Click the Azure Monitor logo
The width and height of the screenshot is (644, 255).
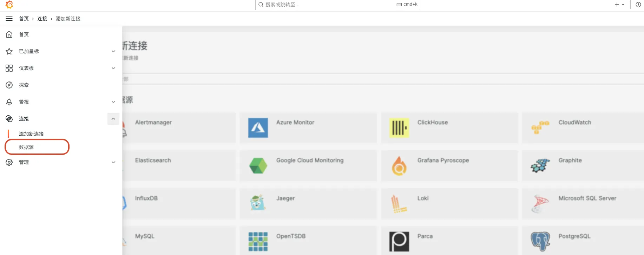click(x=258, y=128)
